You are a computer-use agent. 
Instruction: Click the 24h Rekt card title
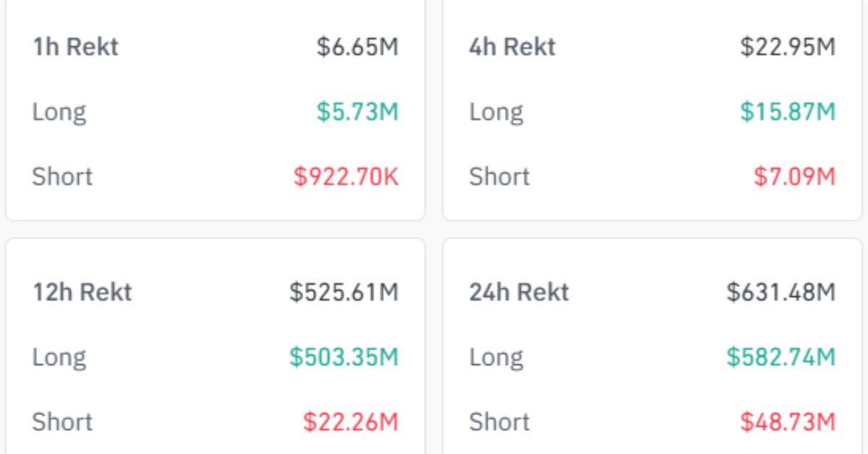coord(519,293)
